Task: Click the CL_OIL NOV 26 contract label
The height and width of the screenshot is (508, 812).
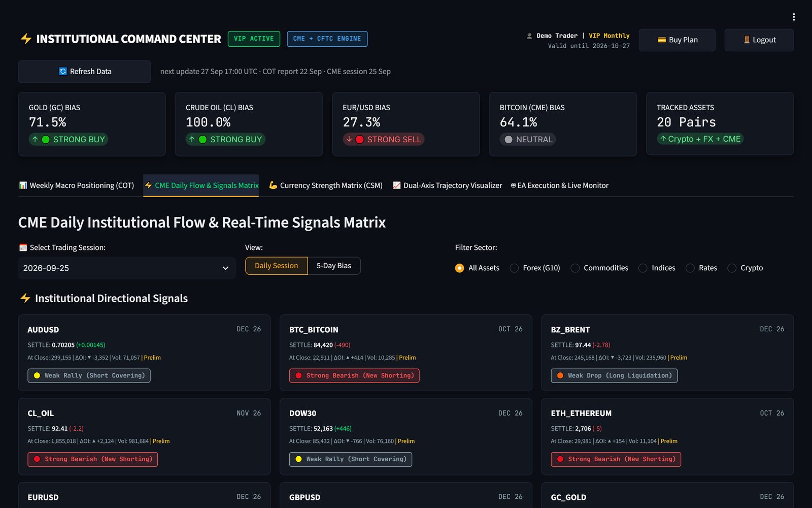Action: pos(249,413)
